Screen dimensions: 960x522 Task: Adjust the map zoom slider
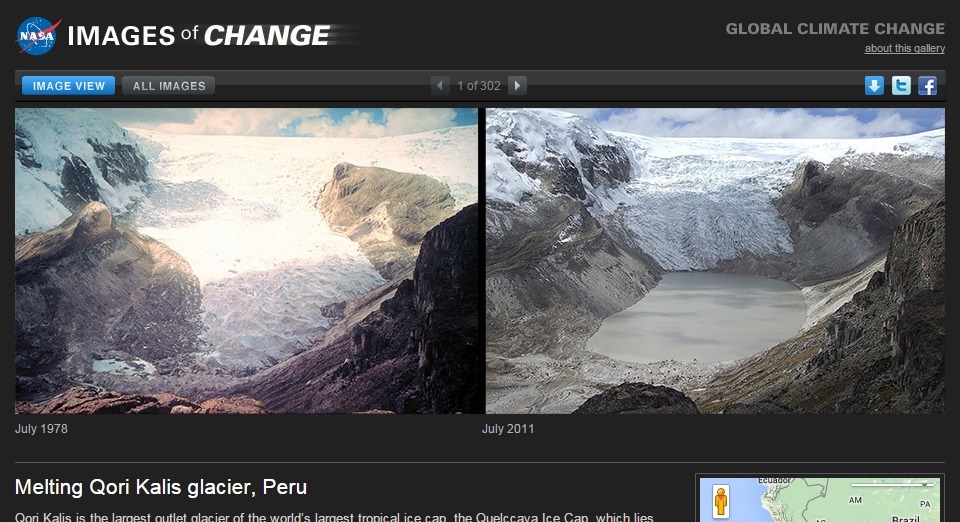click(893, 485)
